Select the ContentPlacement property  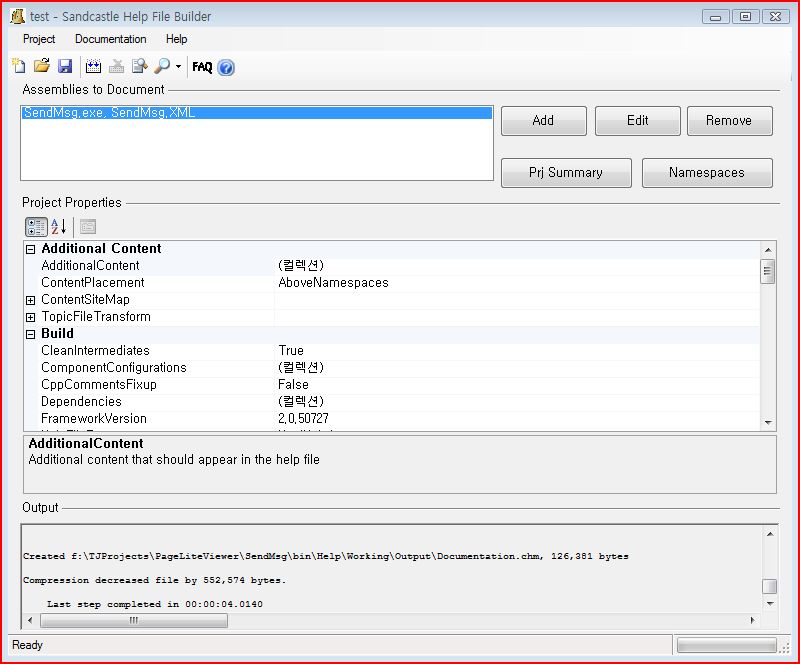point(93,283)
